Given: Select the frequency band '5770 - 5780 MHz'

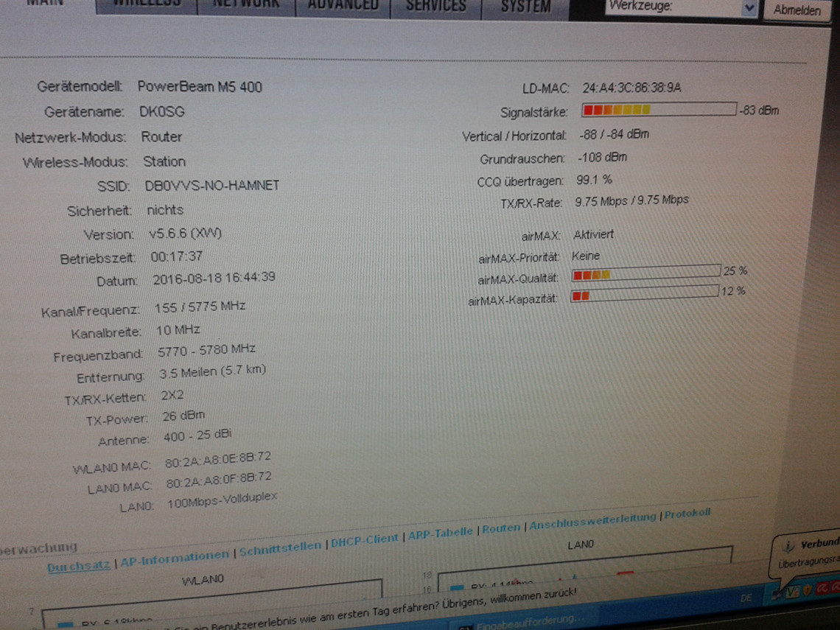Looking at the screenshot, I should (207, 350).
